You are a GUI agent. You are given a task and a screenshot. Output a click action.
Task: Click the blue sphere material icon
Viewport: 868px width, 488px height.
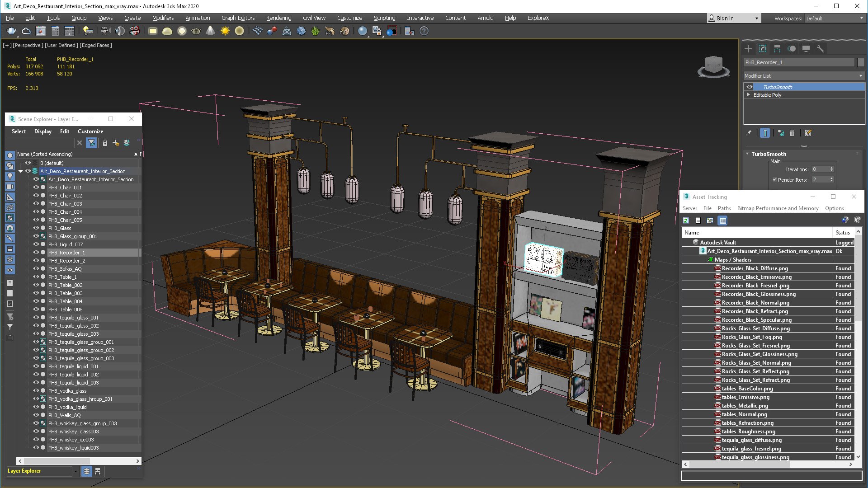pos(362,31)
